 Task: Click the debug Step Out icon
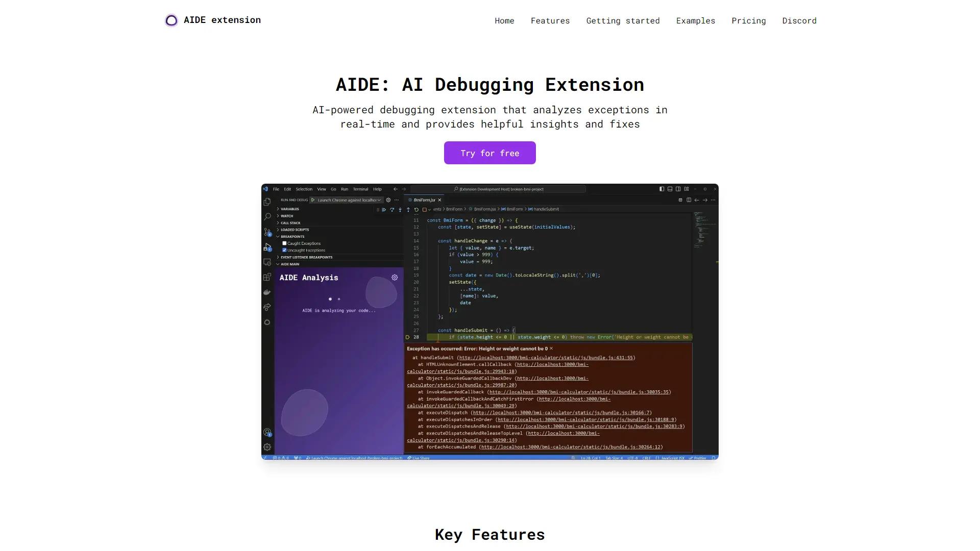point(408,210)
